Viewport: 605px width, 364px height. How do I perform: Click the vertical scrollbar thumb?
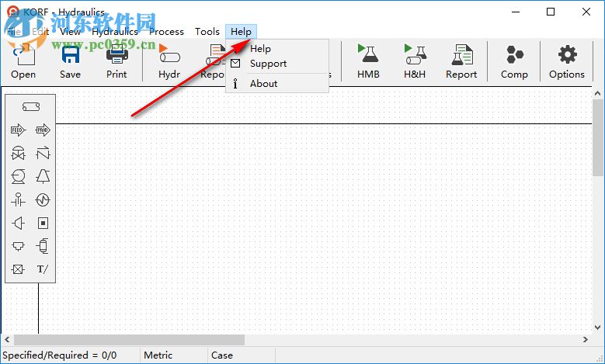[x=598, y=137]
